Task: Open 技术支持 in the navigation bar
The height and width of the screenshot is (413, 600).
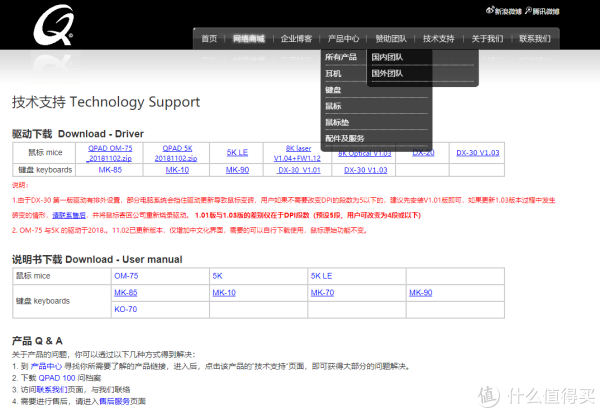Action: tap(439, 38)
